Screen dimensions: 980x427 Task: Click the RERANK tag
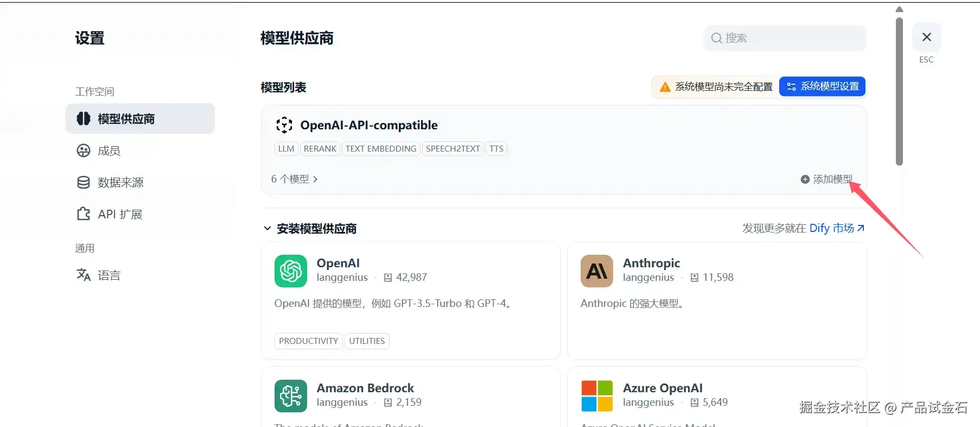point(320,149)
